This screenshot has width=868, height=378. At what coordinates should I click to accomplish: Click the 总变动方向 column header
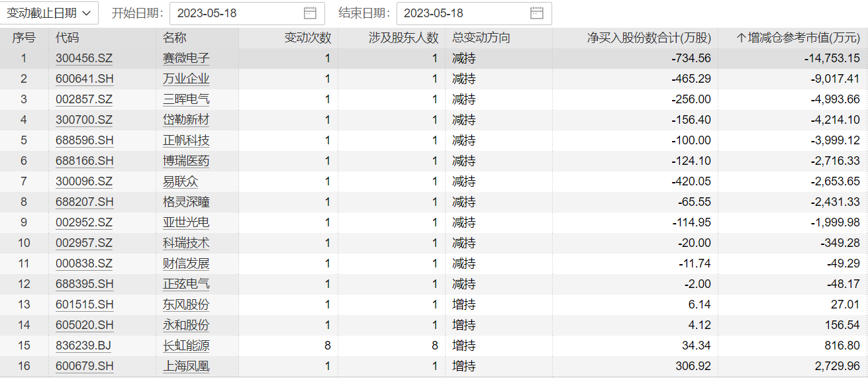(x=481, y=38)
